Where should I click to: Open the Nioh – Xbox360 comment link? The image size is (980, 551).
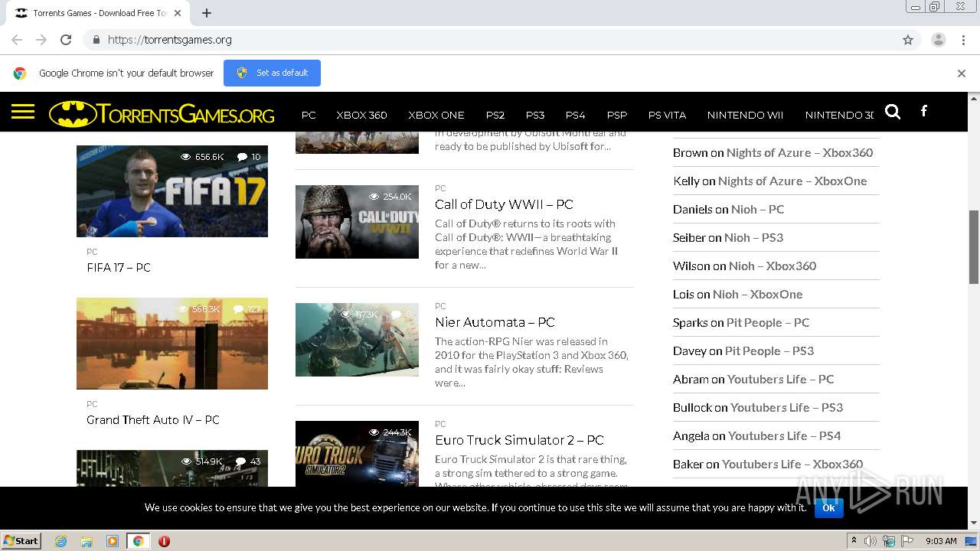pos(773,266)
